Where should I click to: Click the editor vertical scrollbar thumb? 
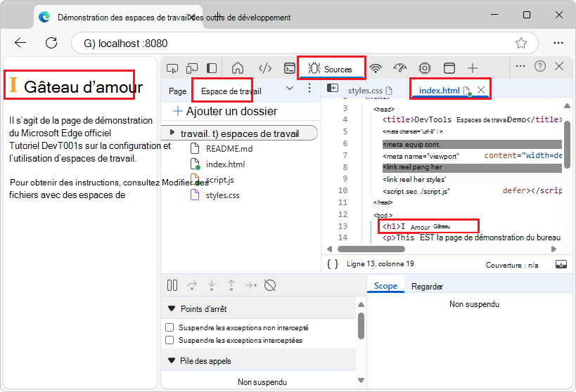567,144
